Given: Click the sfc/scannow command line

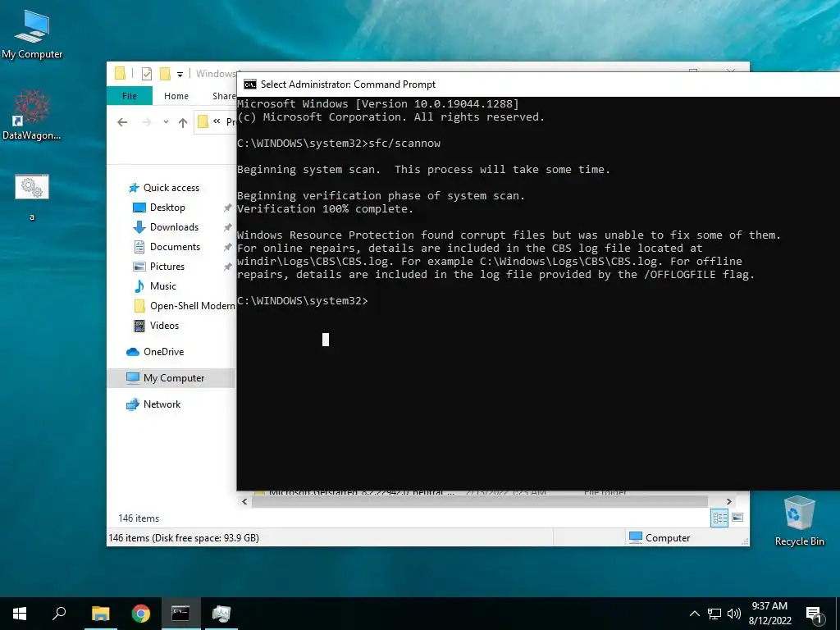Looking at the screenshot, I should click(x=339, y=143).
